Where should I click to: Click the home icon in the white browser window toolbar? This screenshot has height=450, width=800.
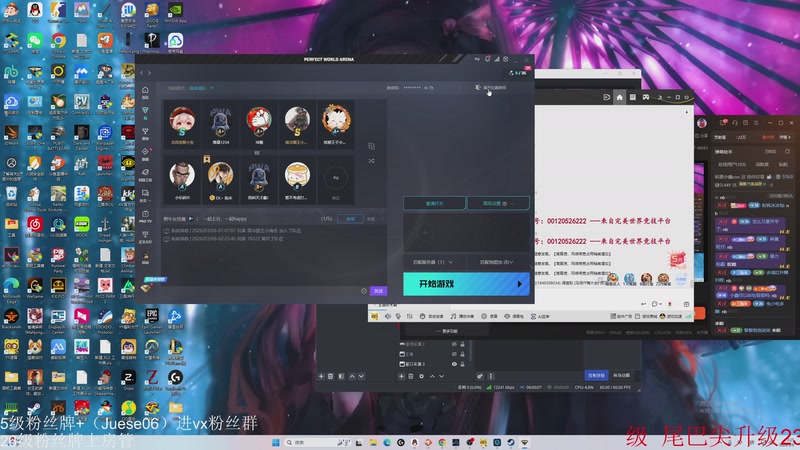tap(619, 97)
